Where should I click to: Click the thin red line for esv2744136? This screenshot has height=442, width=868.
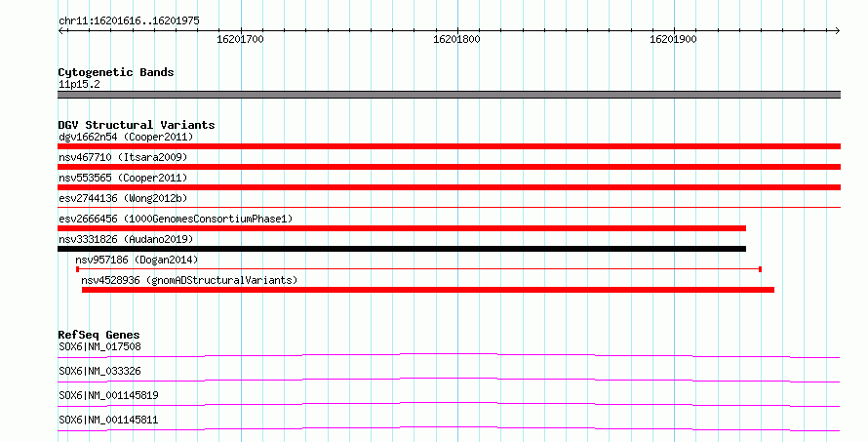pos(449,207)
